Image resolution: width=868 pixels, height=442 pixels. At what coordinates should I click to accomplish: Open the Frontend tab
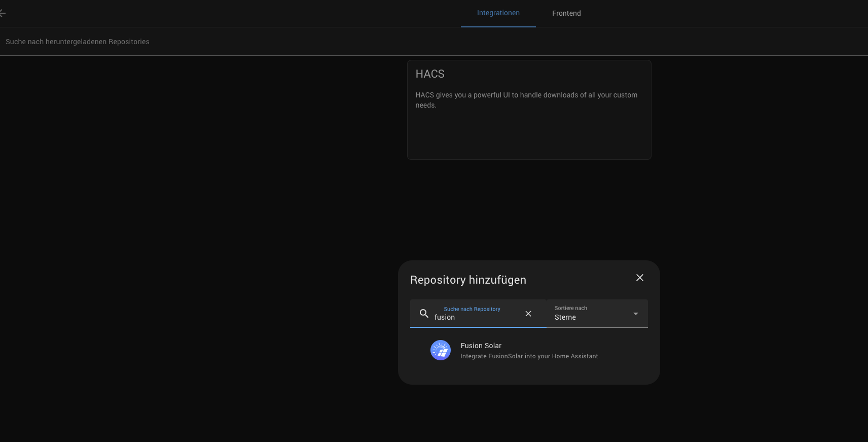tap(566, 13)
